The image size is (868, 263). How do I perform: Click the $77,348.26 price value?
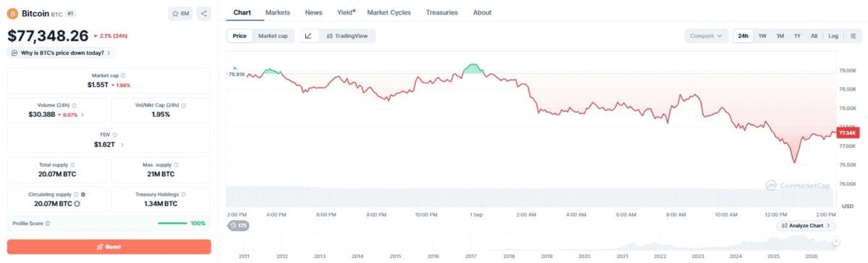[48, 36]
